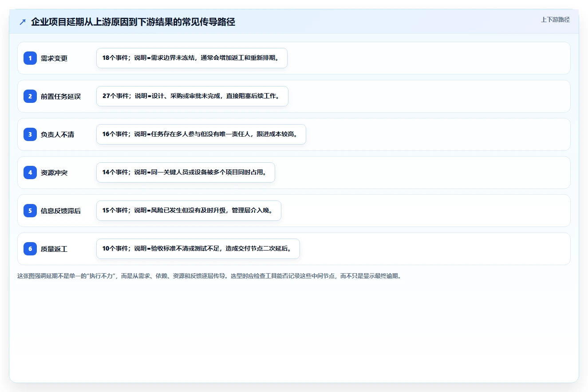
Task: Select the 信息反馈滞后 label
Action: tap(61, 211)
